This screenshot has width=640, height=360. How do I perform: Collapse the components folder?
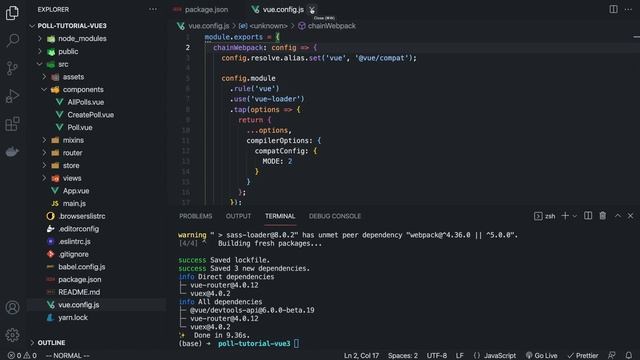click(83, 89)
